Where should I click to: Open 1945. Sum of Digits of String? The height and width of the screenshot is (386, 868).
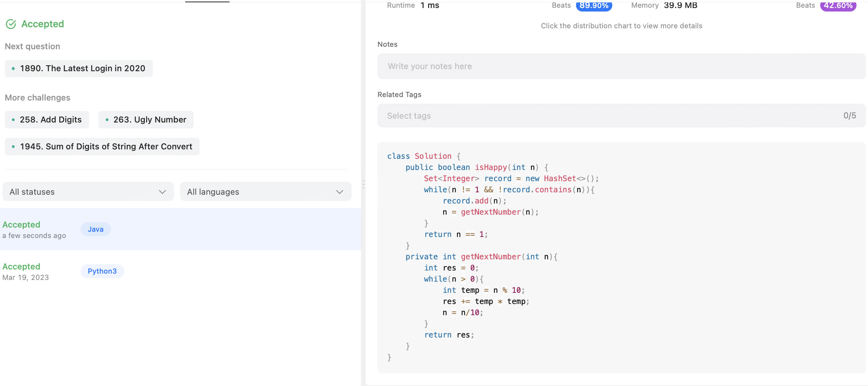coord(102,147)
